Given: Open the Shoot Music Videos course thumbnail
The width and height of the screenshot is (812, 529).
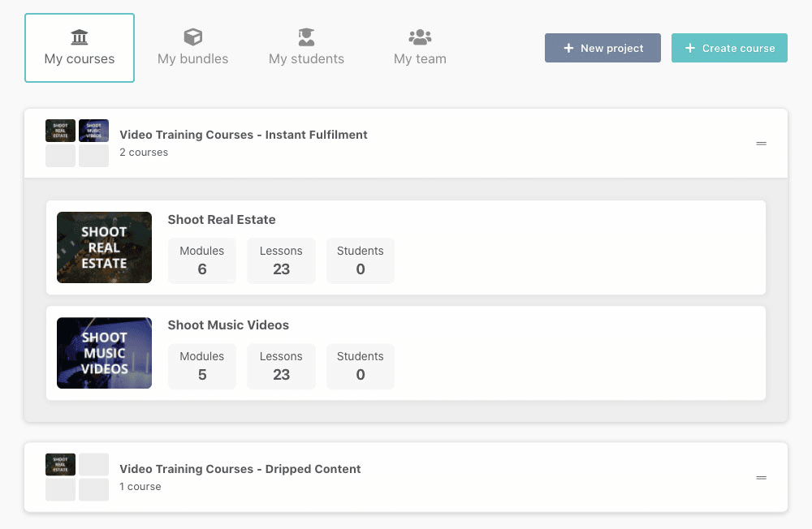Looking at the screenshot, I should click(x=104, y=353).
